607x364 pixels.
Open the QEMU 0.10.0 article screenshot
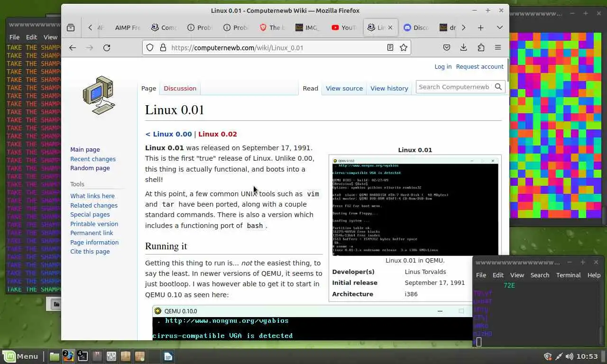click(312, 323)
